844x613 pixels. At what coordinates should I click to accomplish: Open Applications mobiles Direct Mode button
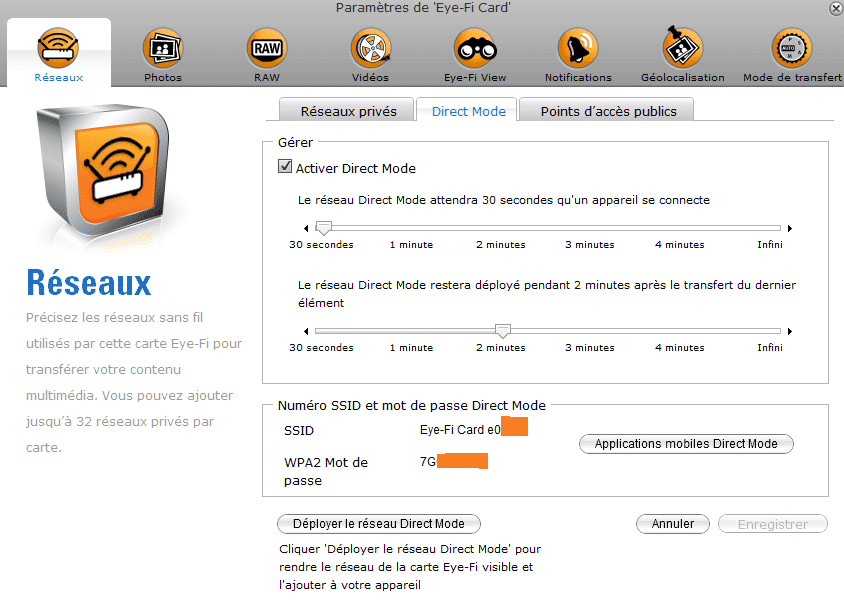click(x=686, y=443)
